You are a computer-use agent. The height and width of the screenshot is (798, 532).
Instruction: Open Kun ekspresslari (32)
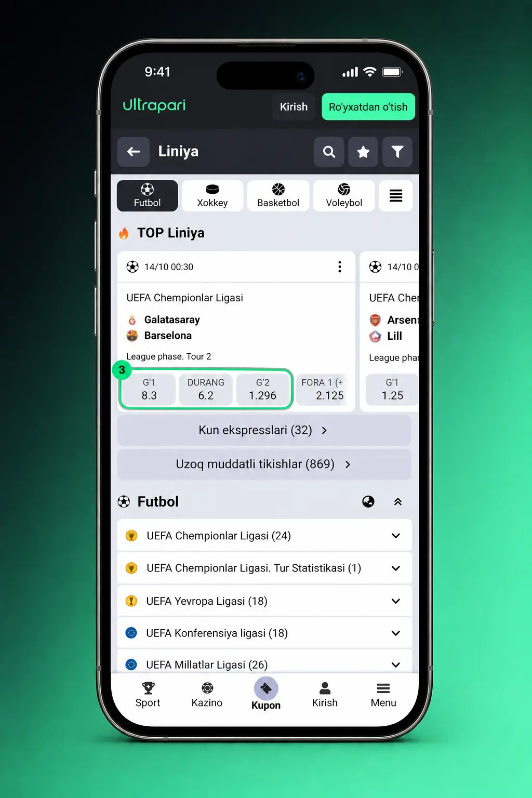pyautogui.click(x=264, y=430)
